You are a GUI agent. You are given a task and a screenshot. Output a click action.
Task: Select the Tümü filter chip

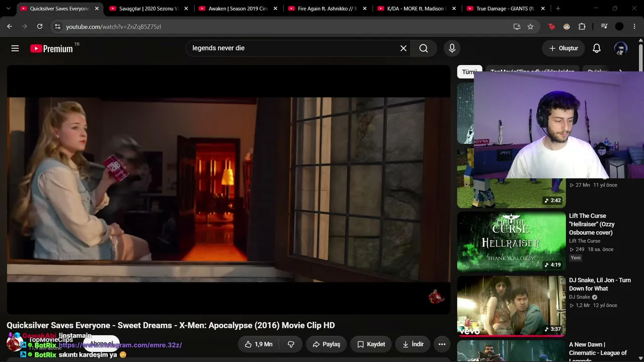(469, 72)
